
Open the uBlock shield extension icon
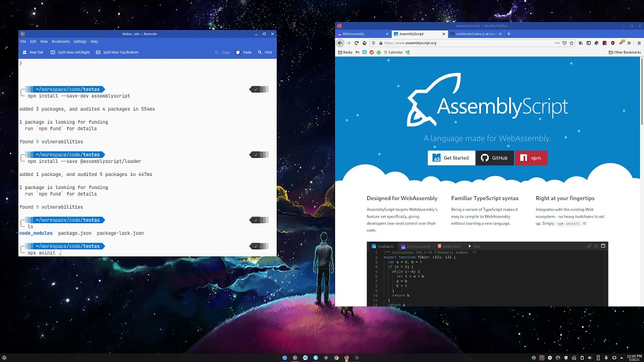(x=613, y=43)
